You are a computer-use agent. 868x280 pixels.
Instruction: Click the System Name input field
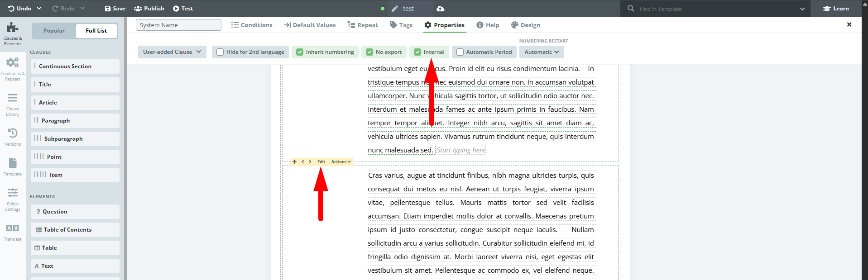[x=178, y=25]
